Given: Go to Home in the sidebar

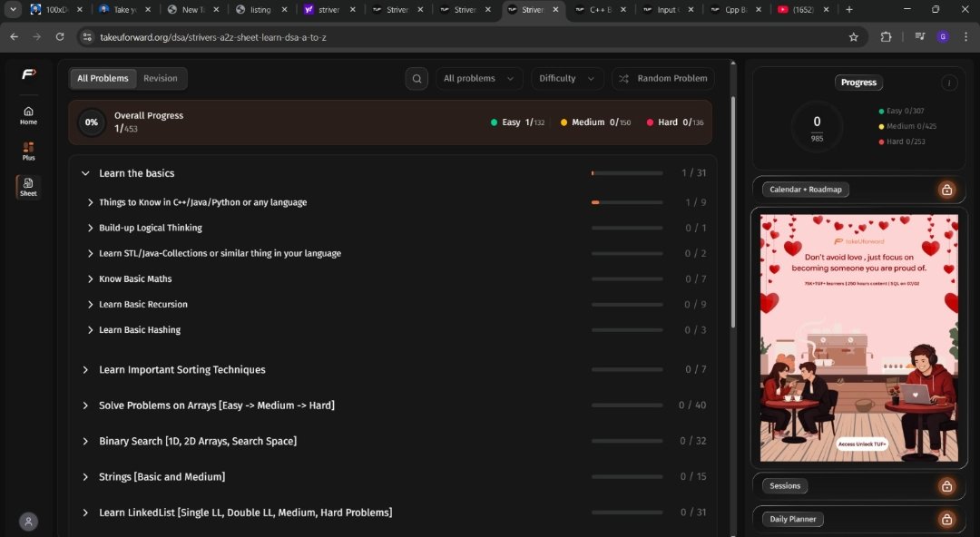Looking at the screenshot, I should click(x=28, y=115).
